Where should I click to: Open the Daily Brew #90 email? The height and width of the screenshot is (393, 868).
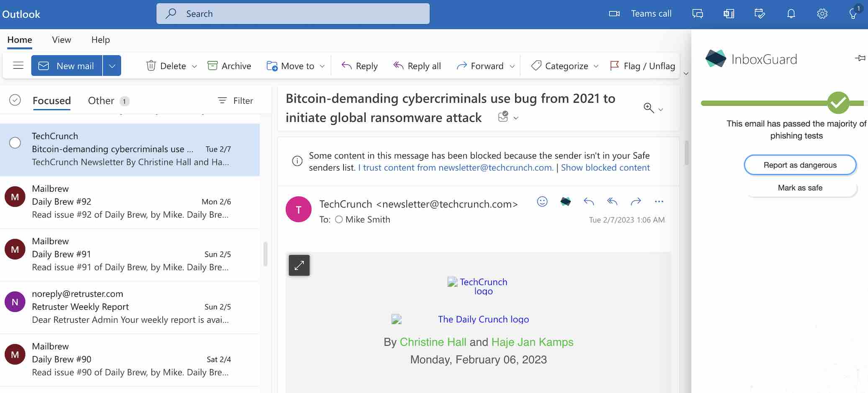tap(130, 360)
